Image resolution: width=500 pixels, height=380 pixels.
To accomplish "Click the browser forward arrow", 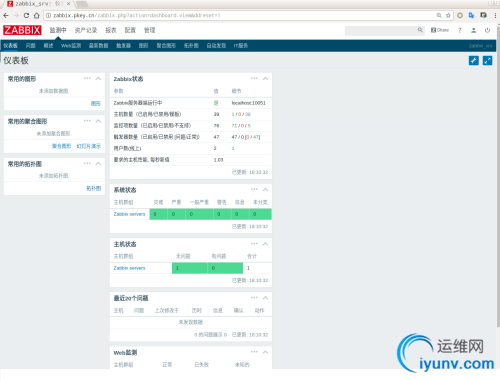I will pos(16,15).
